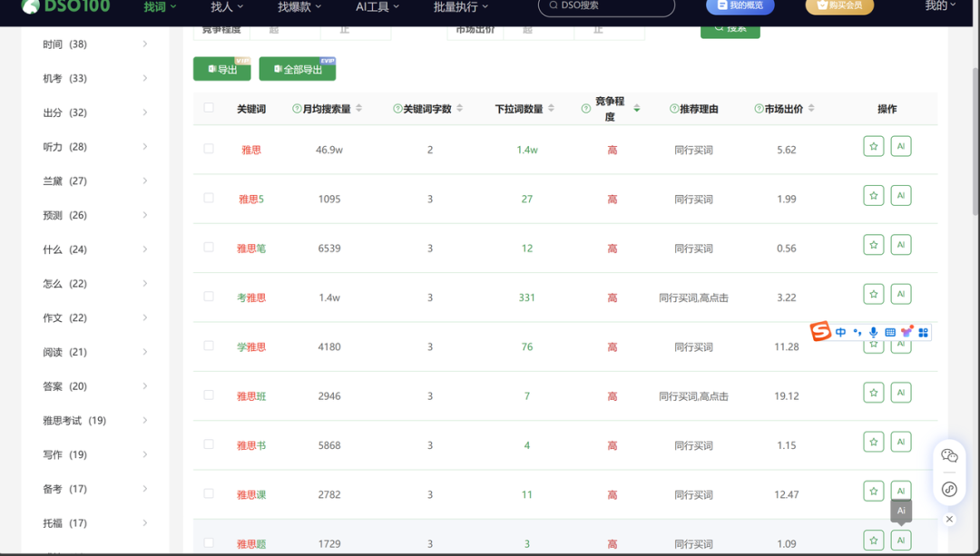Click inside the DSO搜索 search field
Screen dimensions: 980x556
tap(605, 7)
